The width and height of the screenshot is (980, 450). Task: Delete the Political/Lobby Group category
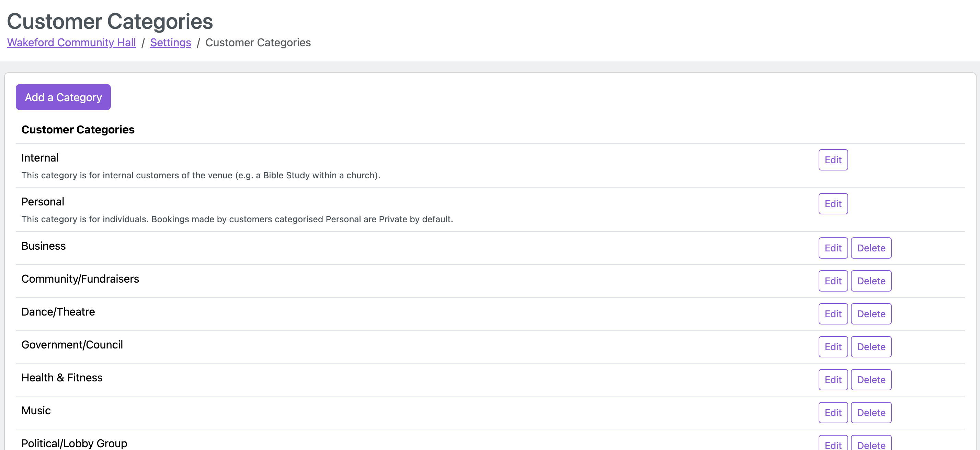(x=871, y=444)
